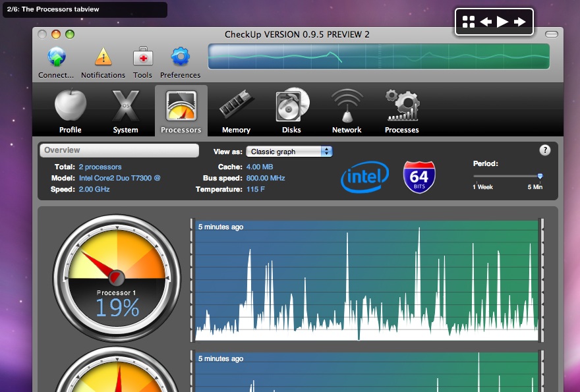The height and width of the screenshot is (392, 580).
Task: Click the '5 Min' period label
Action: tap(535, 186)
